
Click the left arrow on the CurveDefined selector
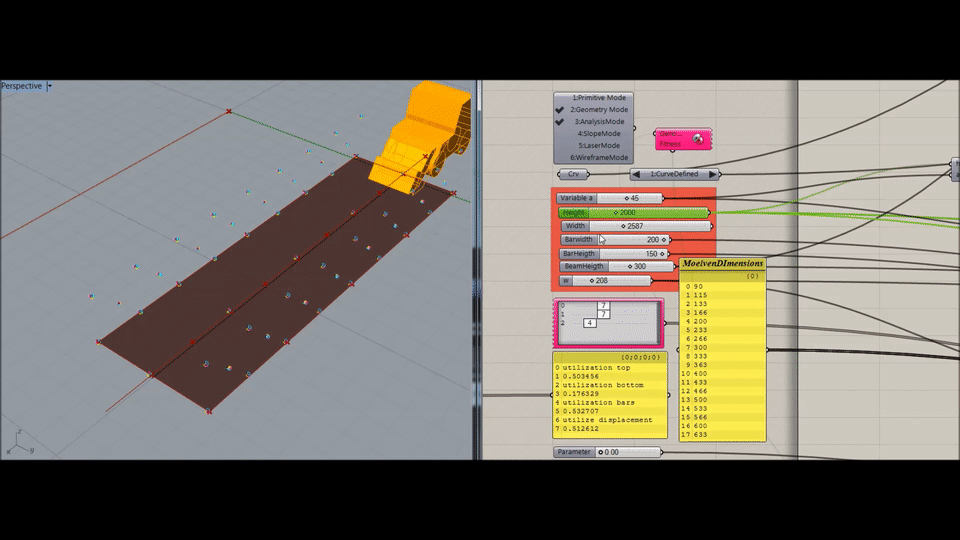coord(636,174)
